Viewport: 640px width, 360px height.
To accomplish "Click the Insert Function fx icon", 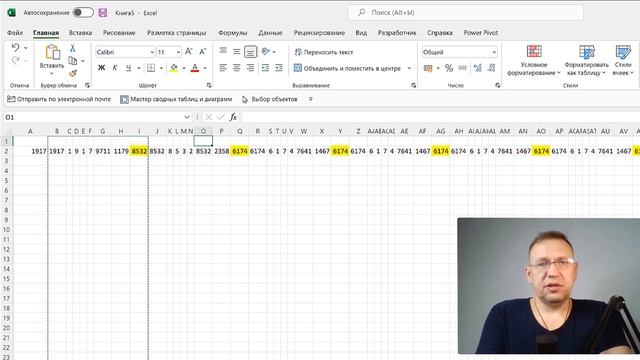I will (233, 117).
